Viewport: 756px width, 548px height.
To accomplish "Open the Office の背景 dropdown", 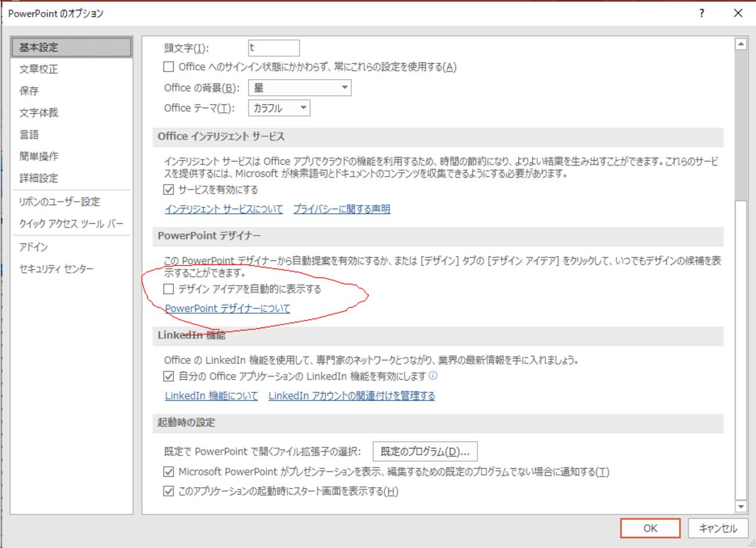I will [x=300, y=88].
